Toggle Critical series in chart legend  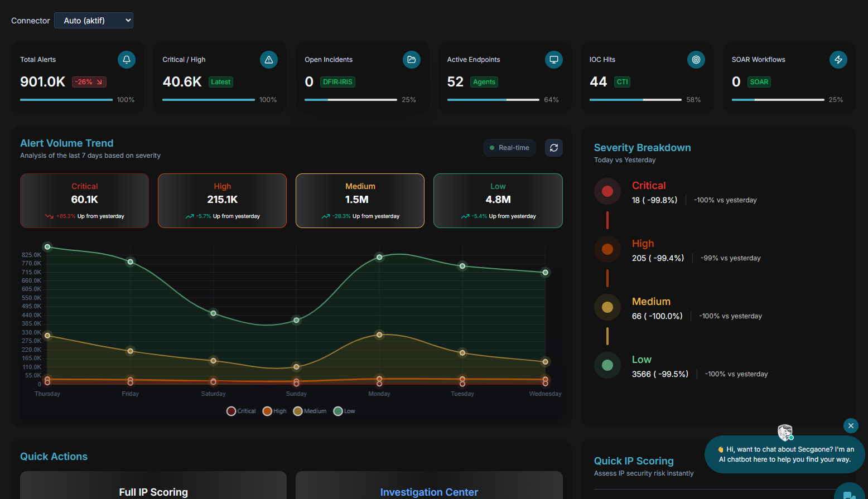pos(241,411)
